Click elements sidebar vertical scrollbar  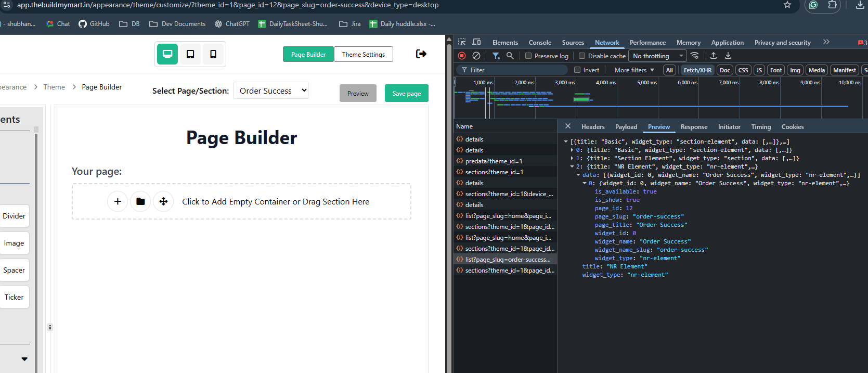(36, 250)
